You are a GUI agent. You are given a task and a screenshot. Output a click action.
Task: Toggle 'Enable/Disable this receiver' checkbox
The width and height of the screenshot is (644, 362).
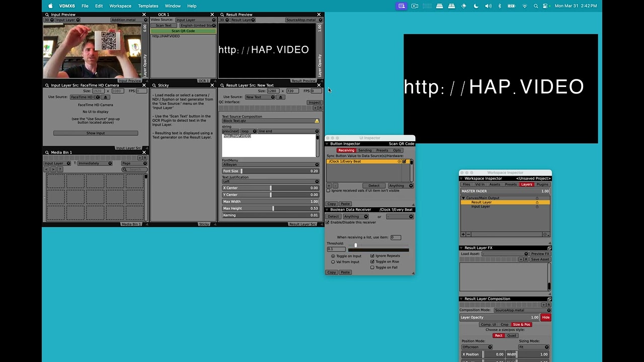[328, 222]
